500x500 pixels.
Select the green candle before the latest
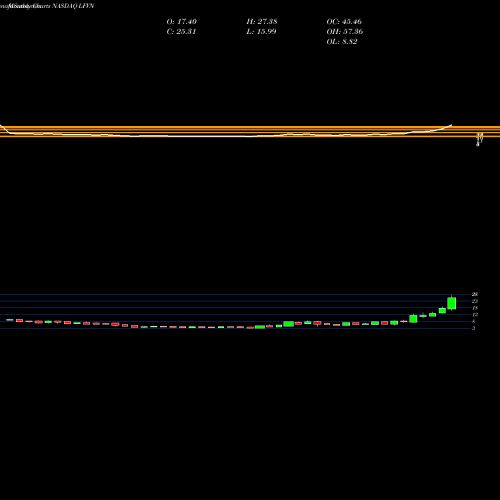pyautogui.click(x=442, y=311)
